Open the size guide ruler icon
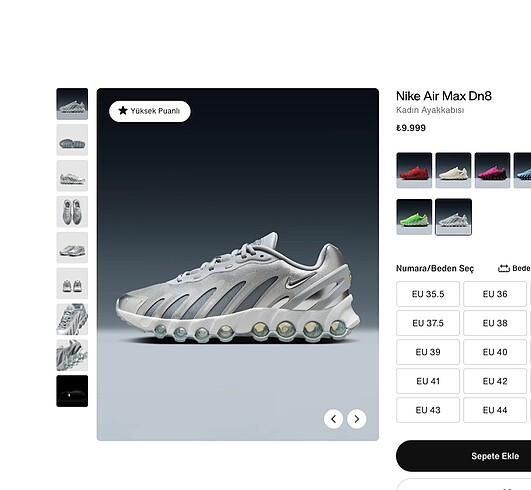Viewport: 531px width, 490px height. tap(504, 268)
